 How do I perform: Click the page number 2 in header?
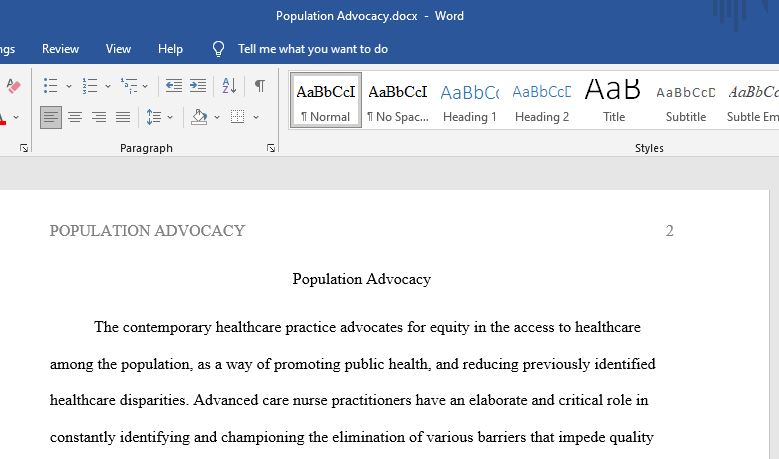[669, 230]
